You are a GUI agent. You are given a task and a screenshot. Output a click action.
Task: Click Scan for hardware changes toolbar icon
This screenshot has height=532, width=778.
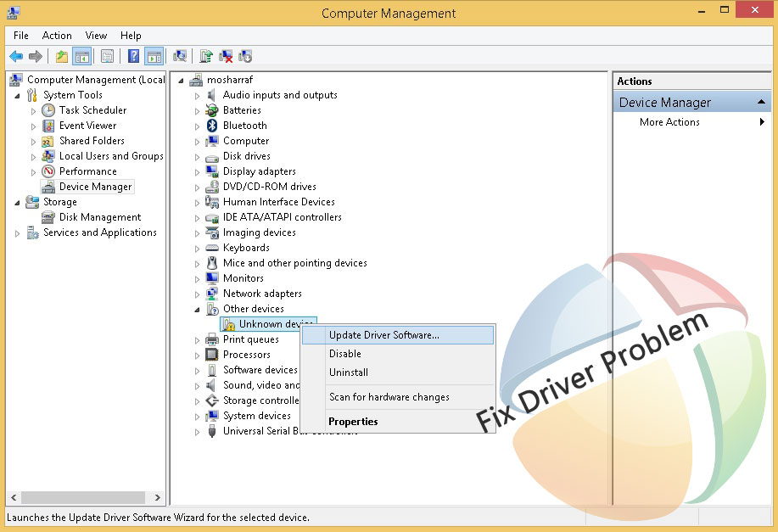(x=179, y=57)
